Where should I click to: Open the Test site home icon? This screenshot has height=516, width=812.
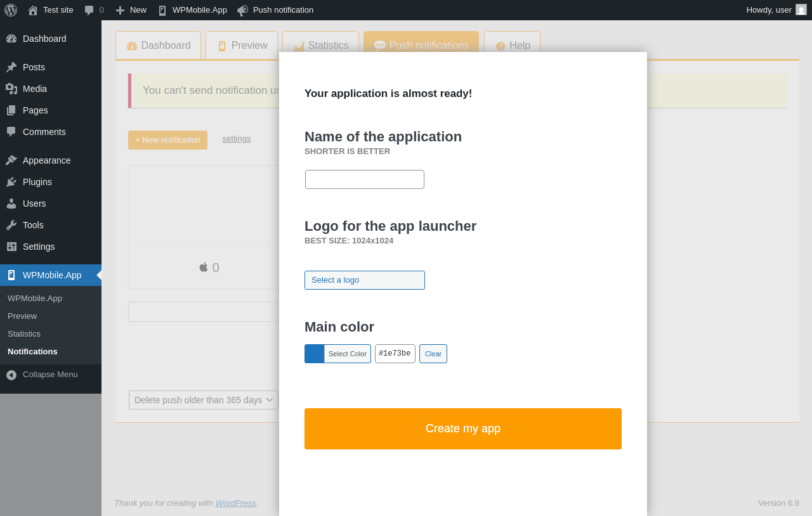coord(33,10)
